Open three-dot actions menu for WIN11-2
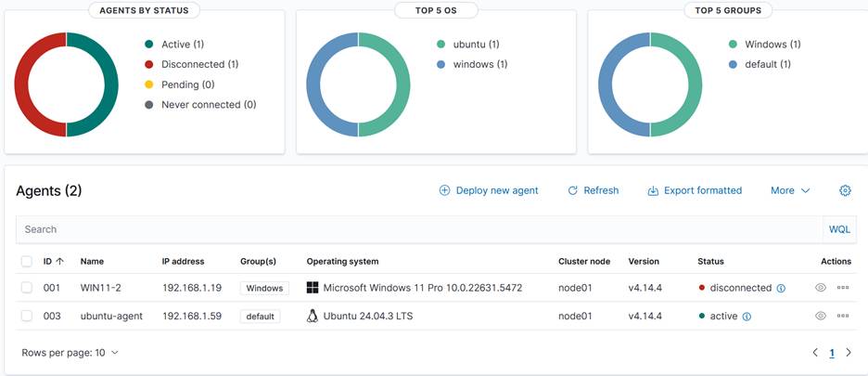The height and width of the screenshot is (376, 868). click(x=842, y=288)
